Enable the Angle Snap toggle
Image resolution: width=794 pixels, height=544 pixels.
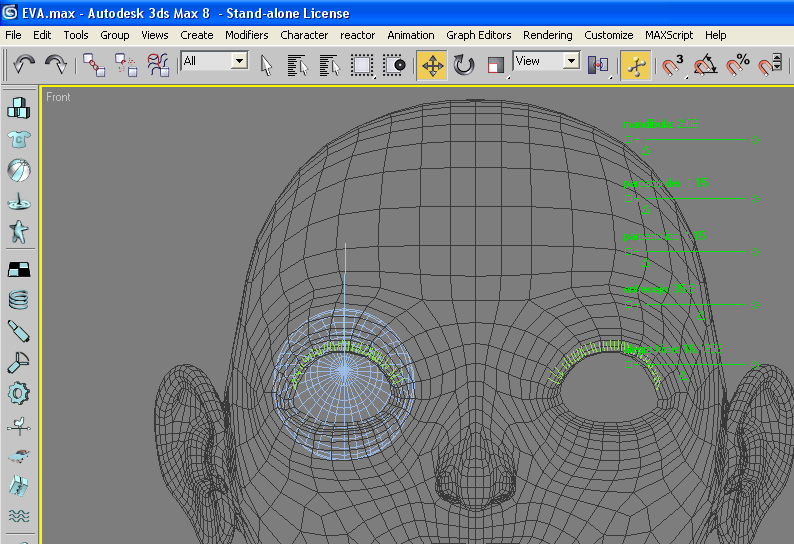pyautogui.click(x=705, y=65)
